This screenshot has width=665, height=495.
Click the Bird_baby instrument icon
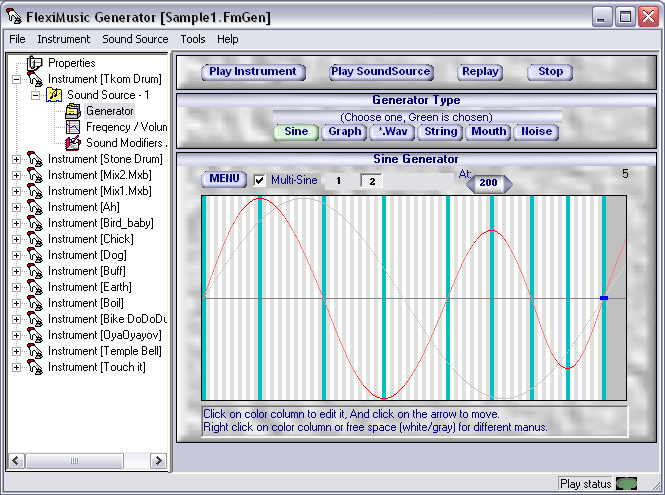pyautogui.click(x=35, y=223)
